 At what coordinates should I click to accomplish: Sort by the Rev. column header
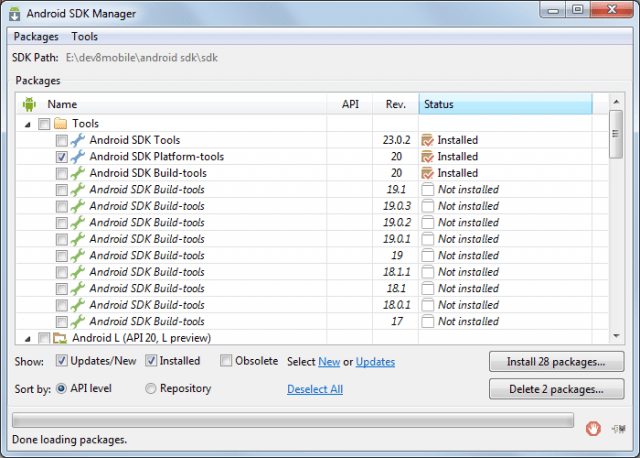coord(396,104)
